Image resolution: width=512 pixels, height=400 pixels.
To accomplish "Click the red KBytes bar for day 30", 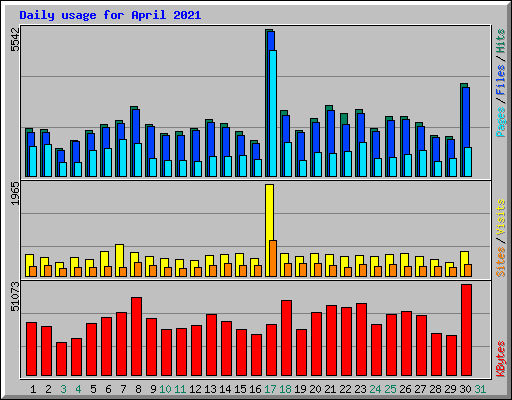I will point(466,330).
